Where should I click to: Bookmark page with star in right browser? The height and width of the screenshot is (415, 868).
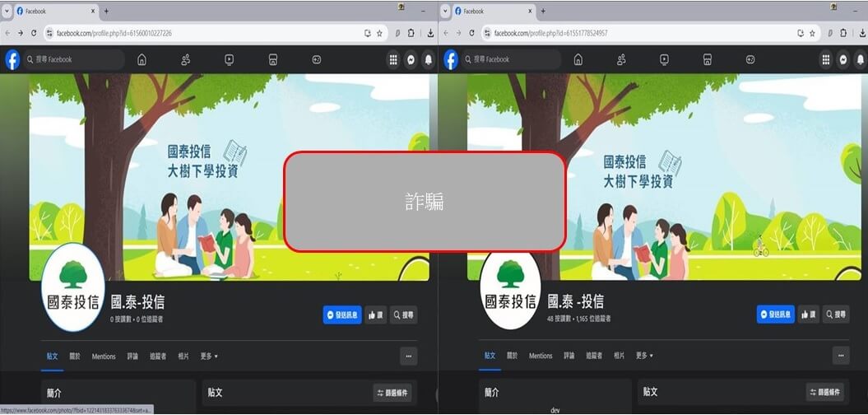point(812,33)
